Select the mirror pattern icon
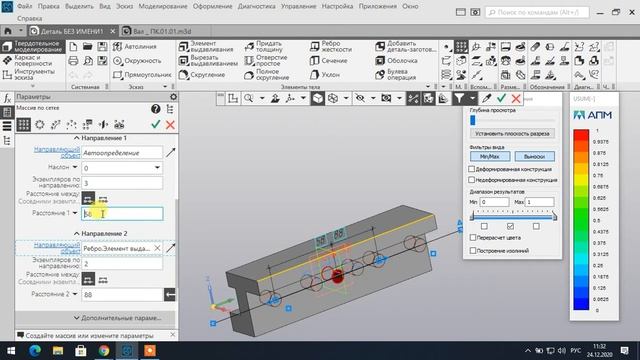Viewport: 640px width, 360px height. pyautogui.click(x=103, y=124)
